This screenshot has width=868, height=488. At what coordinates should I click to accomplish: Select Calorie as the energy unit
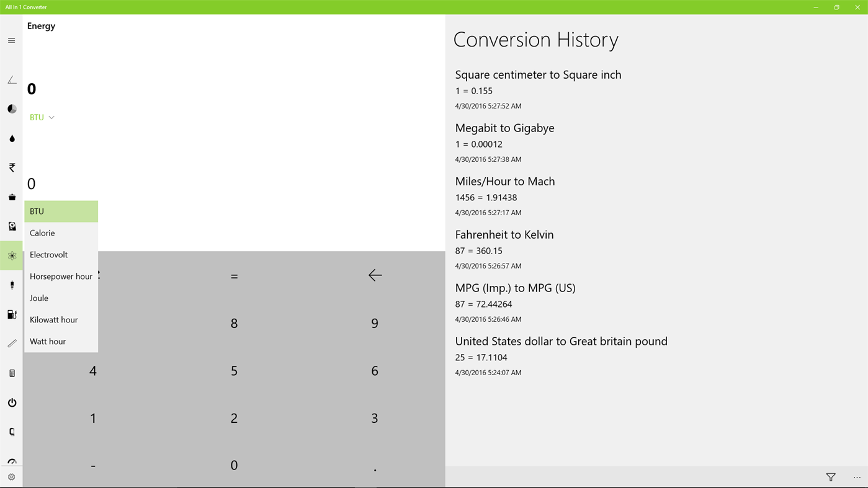point(42,233)
